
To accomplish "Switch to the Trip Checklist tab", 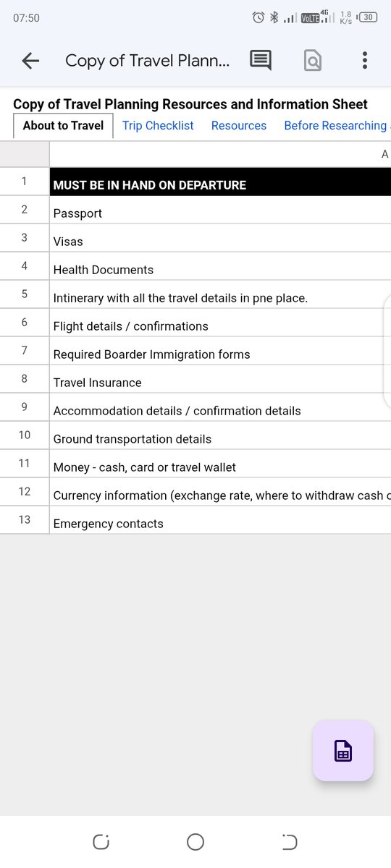I will click(158, 126).
